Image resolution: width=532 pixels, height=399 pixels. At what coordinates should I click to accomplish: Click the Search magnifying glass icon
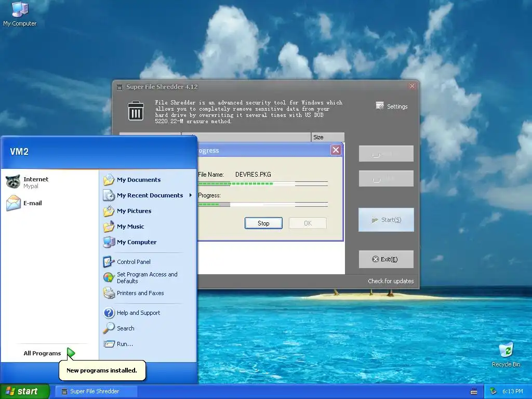(109, 328)
